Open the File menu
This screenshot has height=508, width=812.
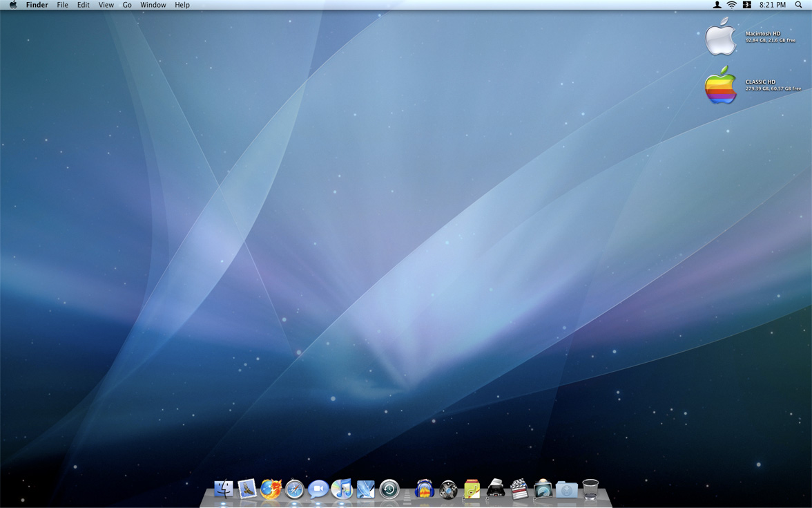point(63,5)
